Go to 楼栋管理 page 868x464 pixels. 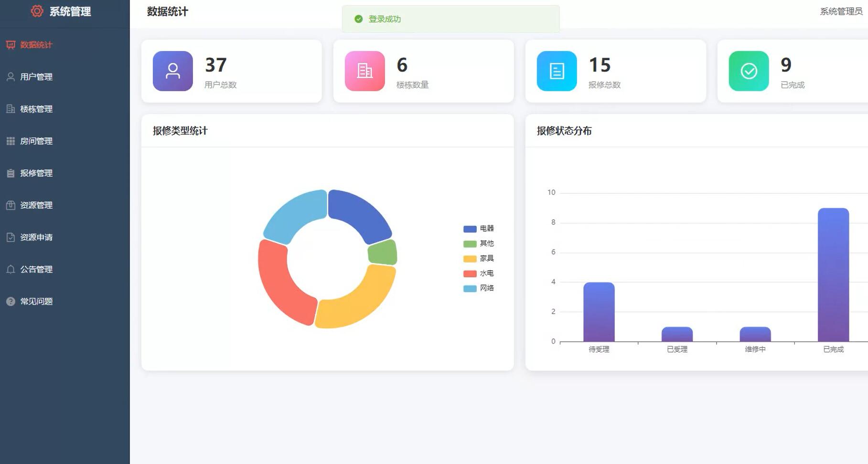[x=65, y=108]
